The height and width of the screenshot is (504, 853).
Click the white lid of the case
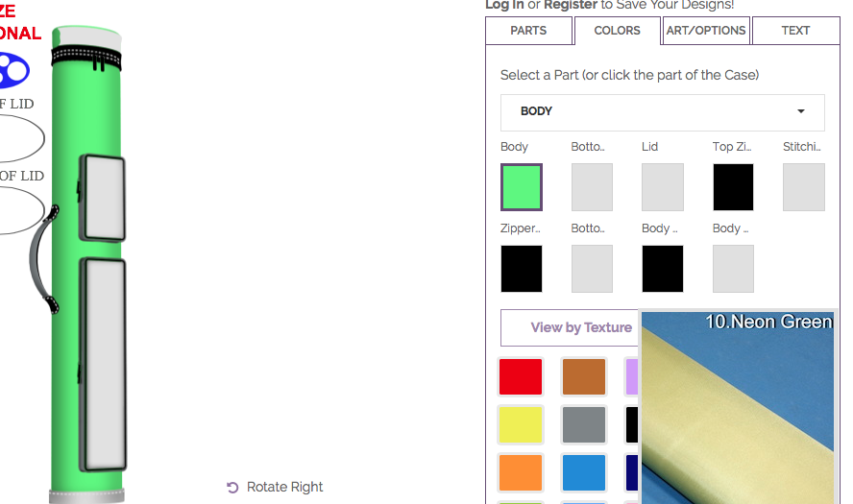[87, 36]
